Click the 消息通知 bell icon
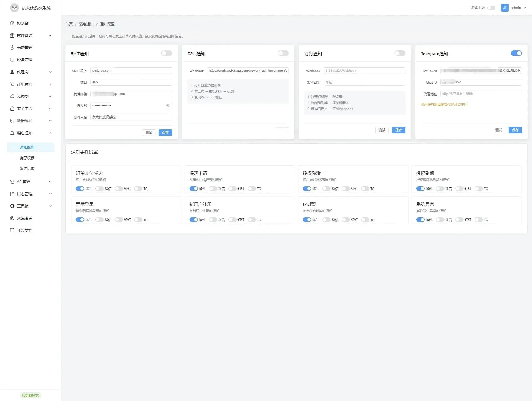 coord(12,133)
